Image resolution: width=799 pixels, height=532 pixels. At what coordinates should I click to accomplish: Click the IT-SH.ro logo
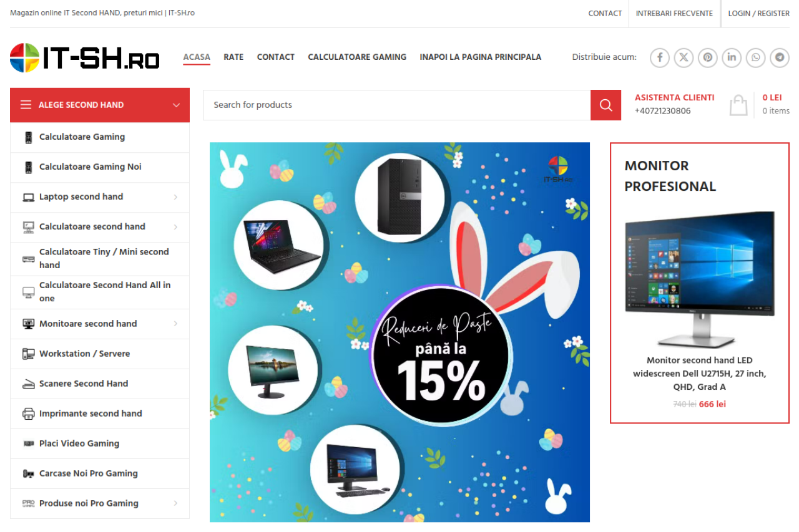(85, 57)
